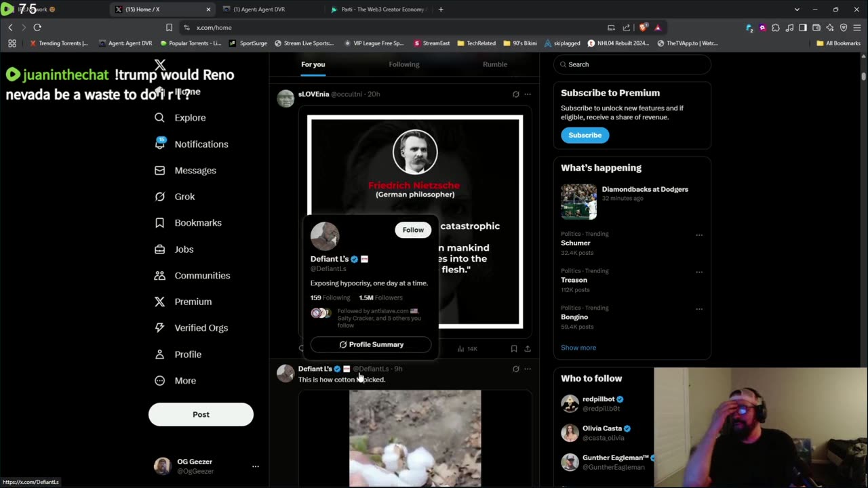Open the Brave VPN shield icon
This screenshot has width=868, height=488.
click(844, 28)
